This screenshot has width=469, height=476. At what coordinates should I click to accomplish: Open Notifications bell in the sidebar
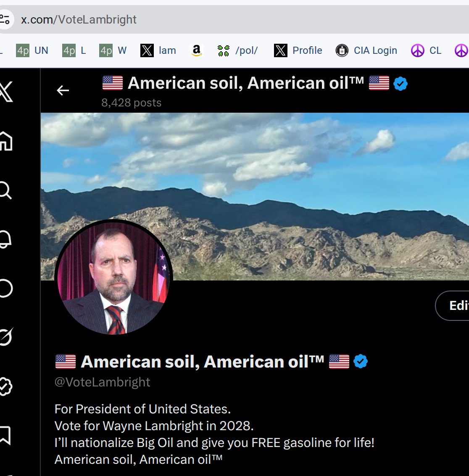click(5, 240)
